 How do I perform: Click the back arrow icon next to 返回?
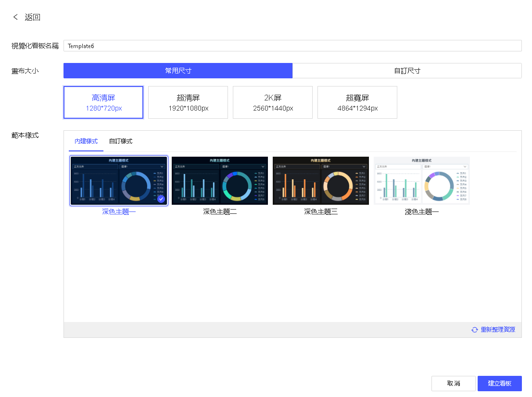click(x=15, y=17)
